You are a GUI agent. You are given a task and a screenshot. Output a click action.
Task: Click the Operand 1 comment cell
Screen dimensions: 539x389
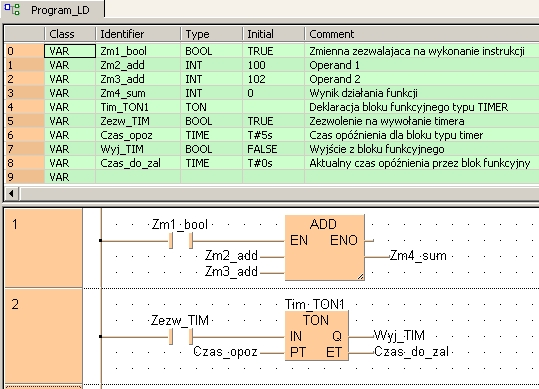click(x=422, y=65)
